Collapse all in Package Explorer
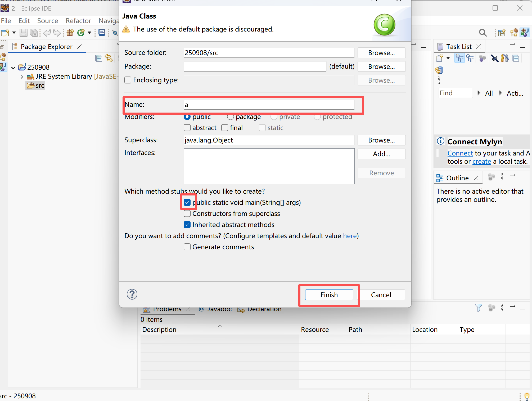The width and height of the screenshot is (532, 401). pos(98,58)
